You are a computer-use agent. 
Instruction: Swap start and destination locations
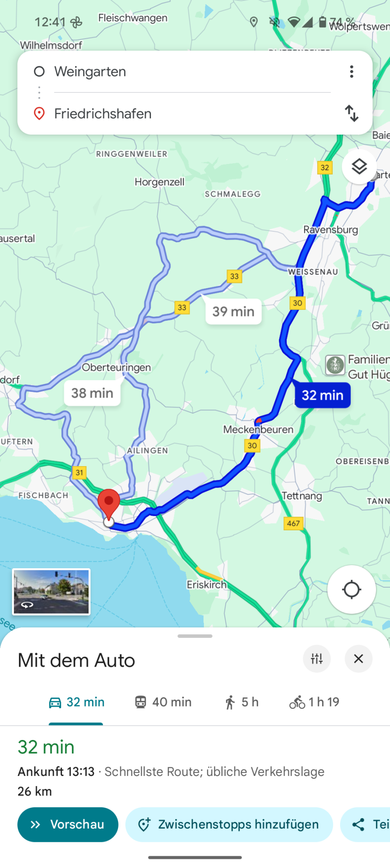tap(351, 113)
